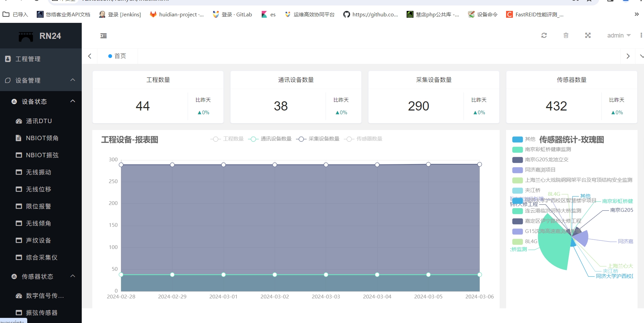The height and width of the screenshot is (323, 644).
Task: Collapse the 设备状态 submenu
Action: pyautogui.click(x=41, y=102)
